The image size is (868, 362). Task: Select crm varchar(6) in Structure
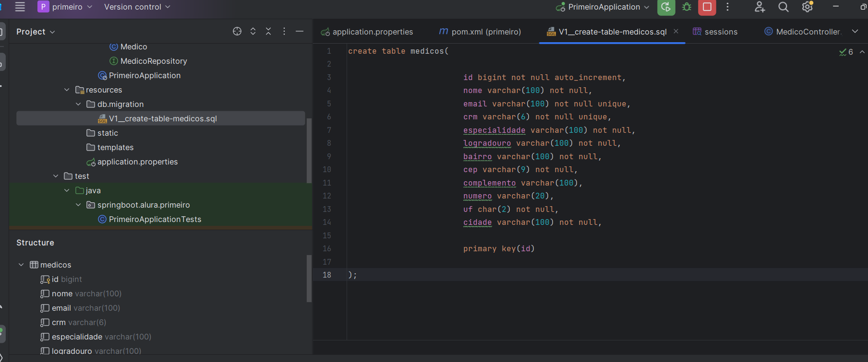73,322
